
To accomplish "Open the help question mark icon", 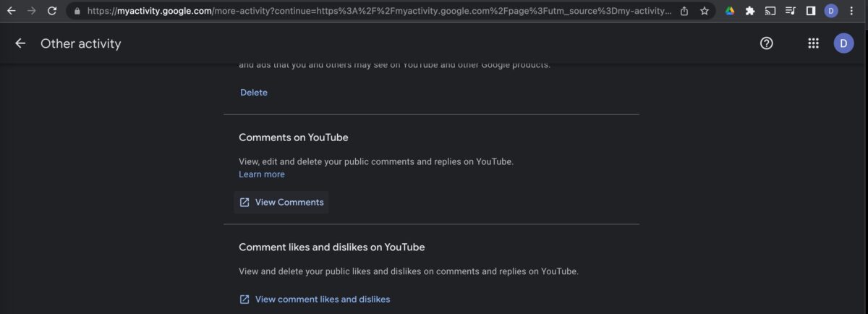I will [x=767, y=43].
